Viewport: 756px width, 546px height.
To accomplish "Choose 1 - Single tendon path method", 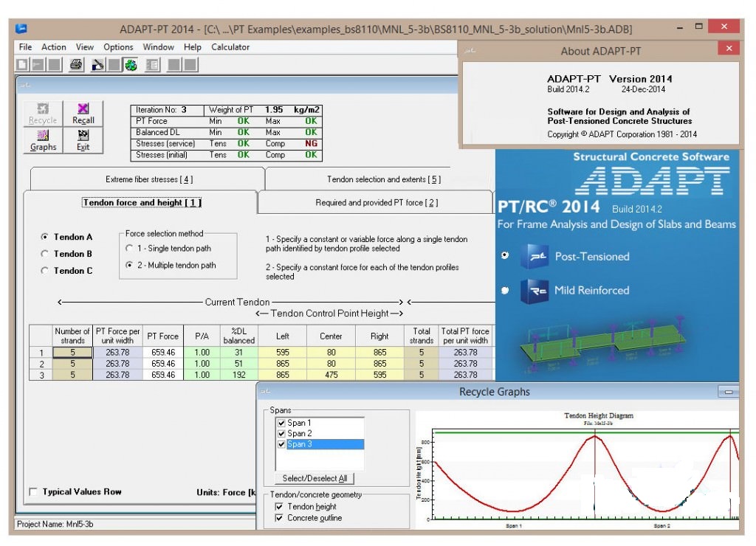I will (129, 248).
